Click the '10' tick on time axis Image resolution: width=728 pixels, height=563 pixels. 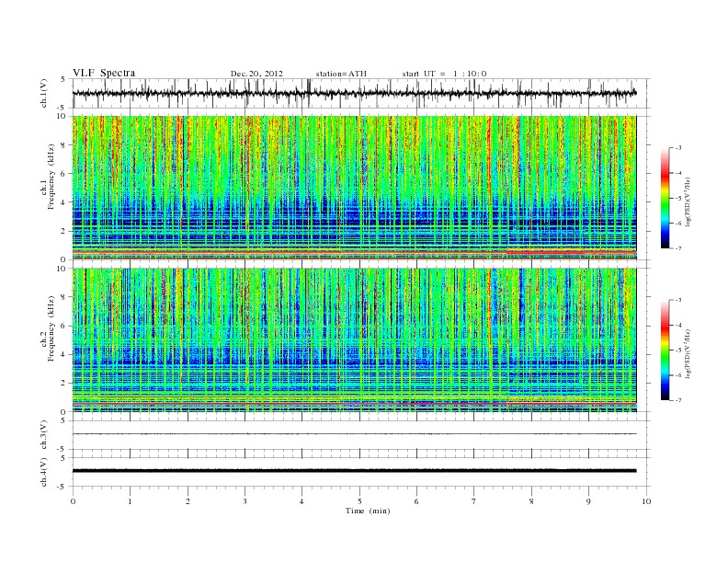point(646,501)
